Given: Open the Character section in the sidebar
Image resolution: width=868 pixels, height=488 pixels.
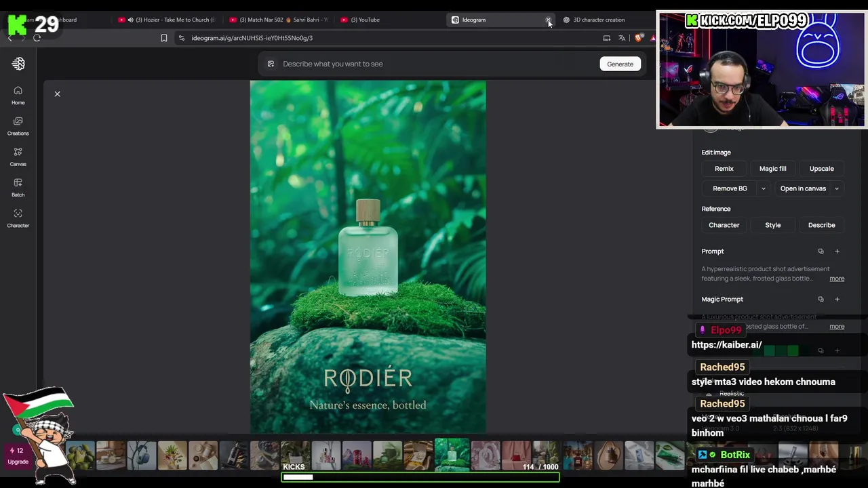Looking at the screenshot, I should coord(18,218).
